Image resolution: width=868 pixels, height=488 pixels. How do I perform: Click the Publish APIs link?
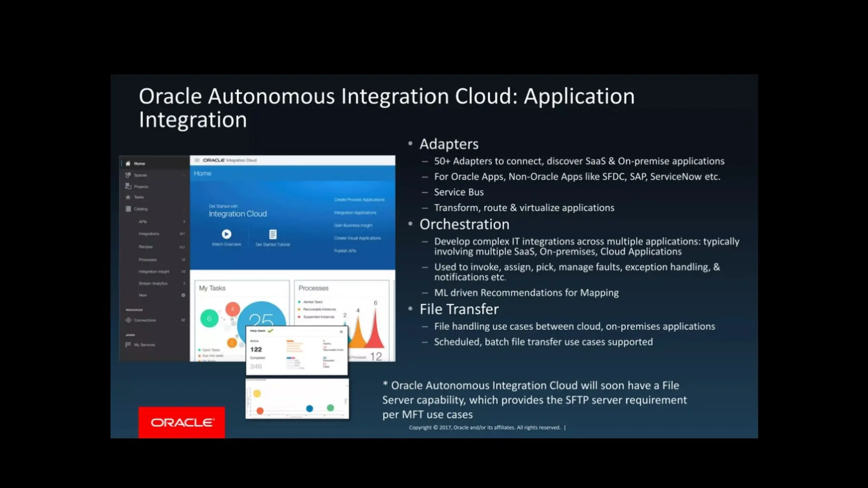coord(345,251)
